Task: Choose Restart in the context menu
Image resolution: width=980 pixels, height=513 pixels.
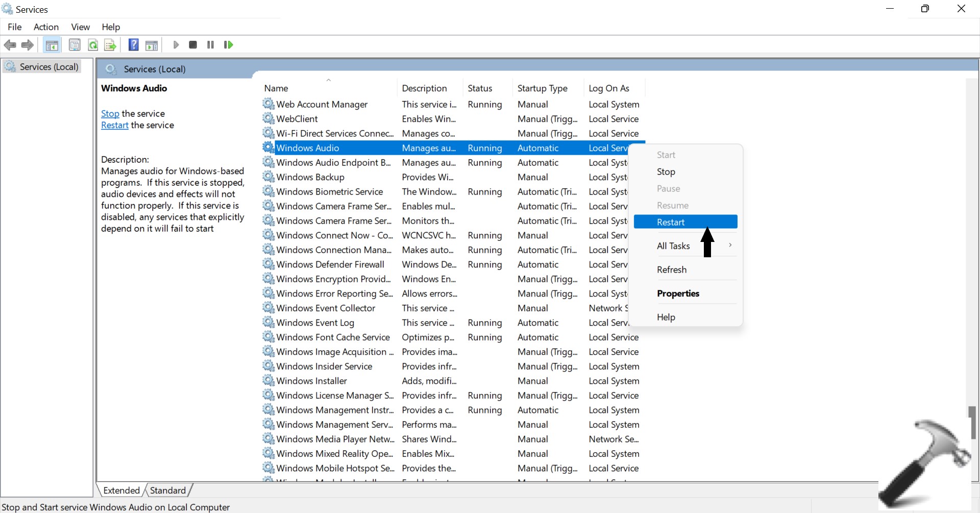Action: [671, 222]
